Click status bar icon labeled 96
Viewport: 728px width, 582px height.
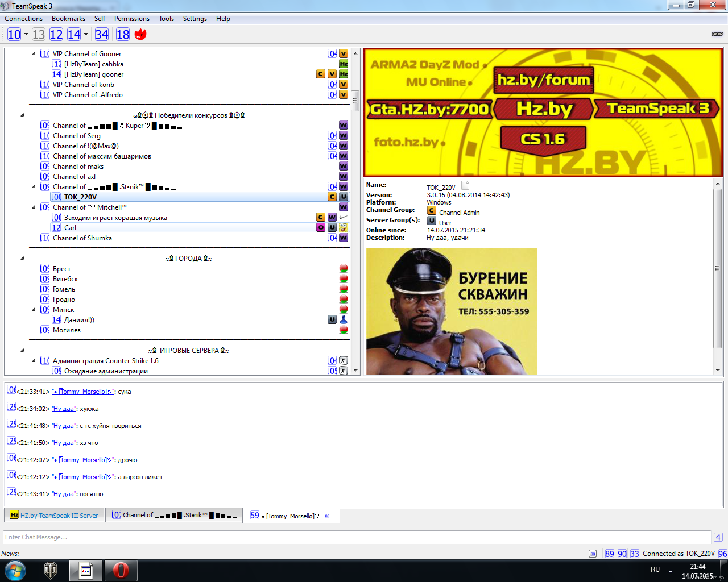tap(722, 554)
